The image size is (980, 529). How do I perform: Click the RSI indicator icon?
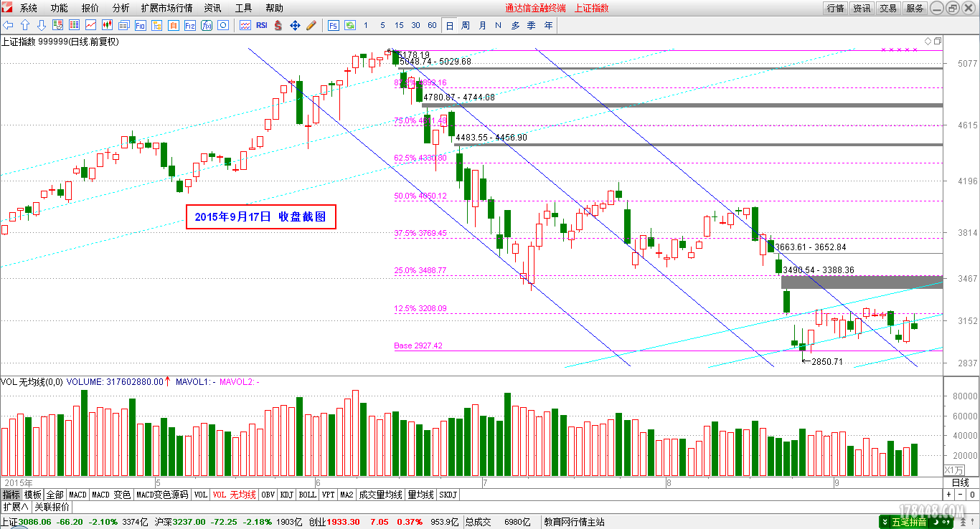point(262,25)
